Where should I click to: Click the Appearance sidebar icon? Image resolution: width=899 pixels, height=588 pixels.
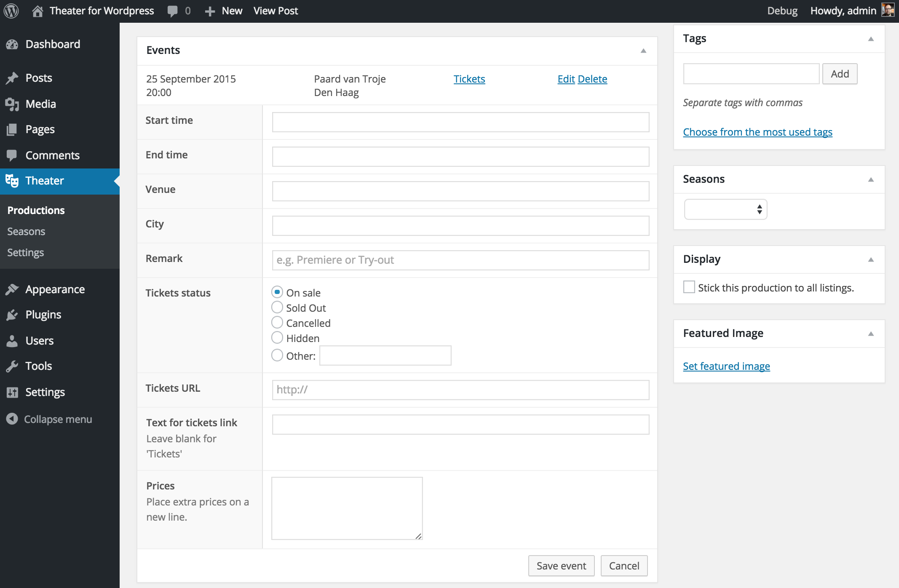(12, 288)
